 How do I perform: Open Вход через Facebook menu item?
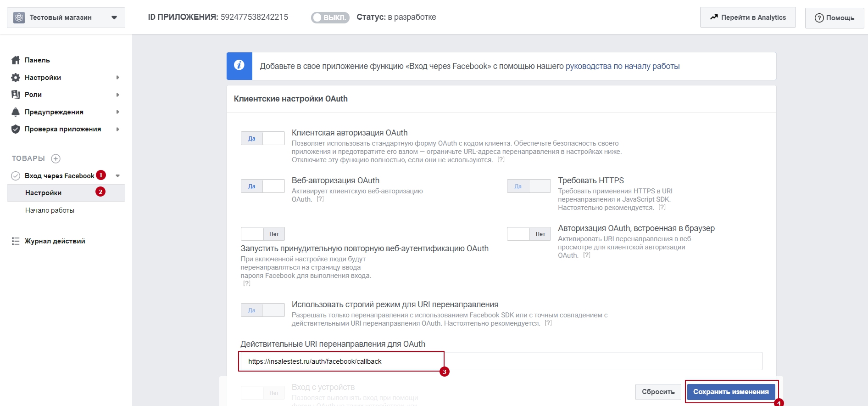click(x=59, y=176)
